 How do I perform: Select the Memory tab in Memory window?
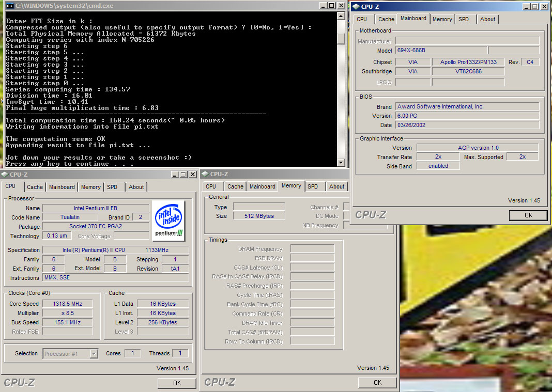point(292,185)
